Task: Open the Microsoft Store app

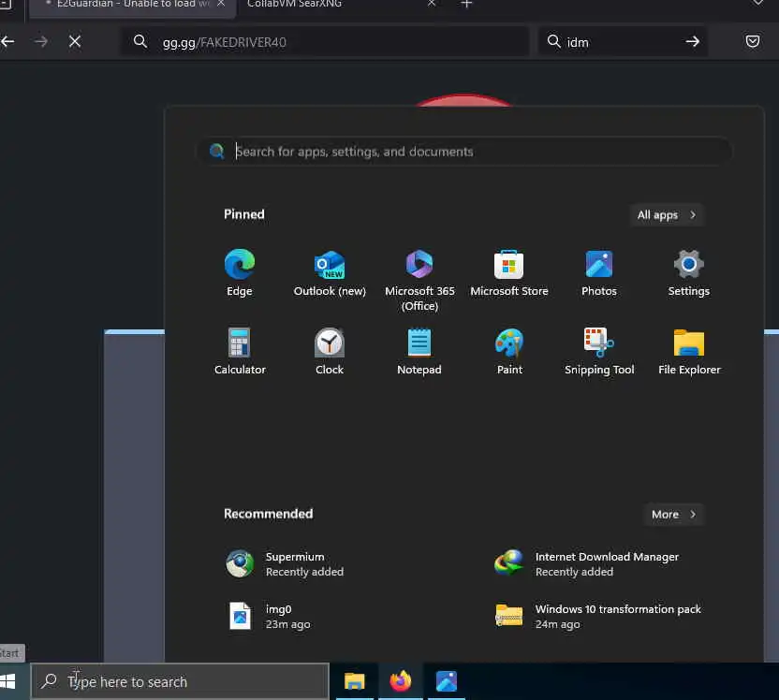Action: click(x=509, y=273)
